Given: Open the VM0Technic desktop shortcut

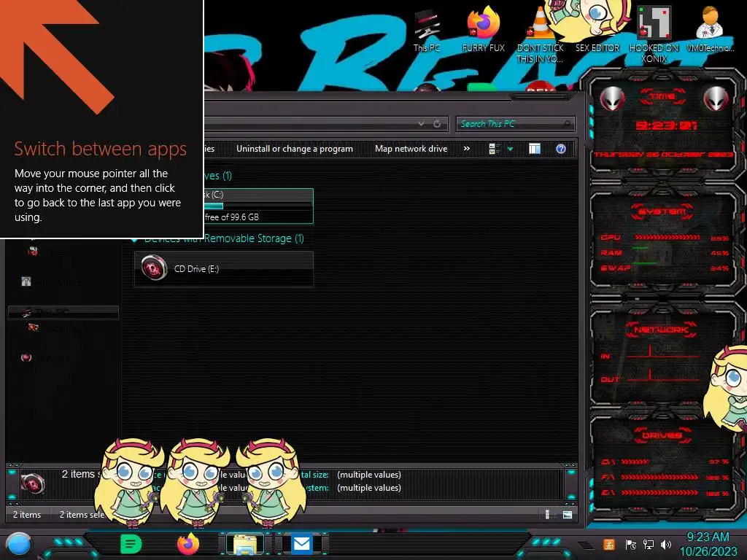Looking at the screenshot, I should tap(710, 28).
